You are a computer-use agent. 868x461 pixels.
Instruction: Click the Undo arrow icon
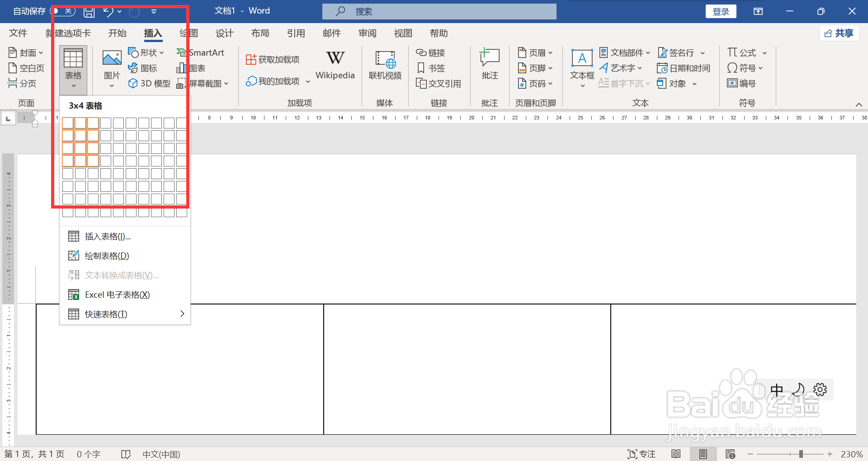[108, 11]
